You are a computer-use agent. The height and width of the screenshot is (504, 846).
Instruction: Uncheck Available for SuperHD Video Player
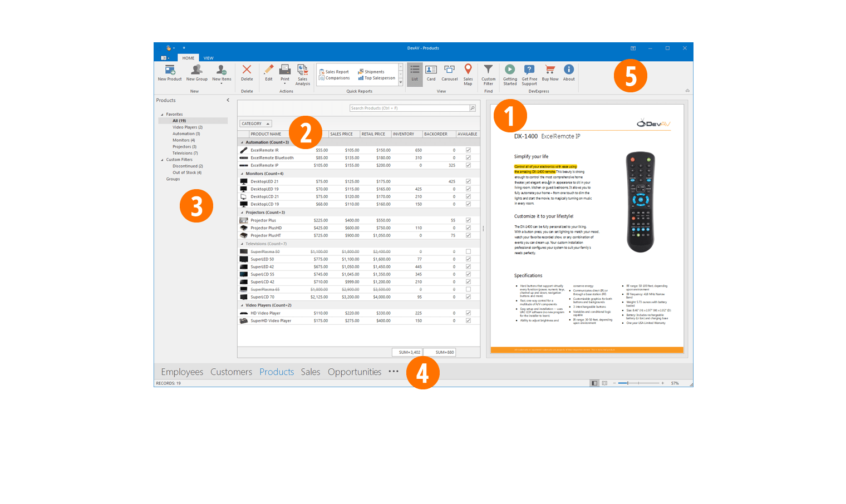pyautogui.click(x=468, y=320)
